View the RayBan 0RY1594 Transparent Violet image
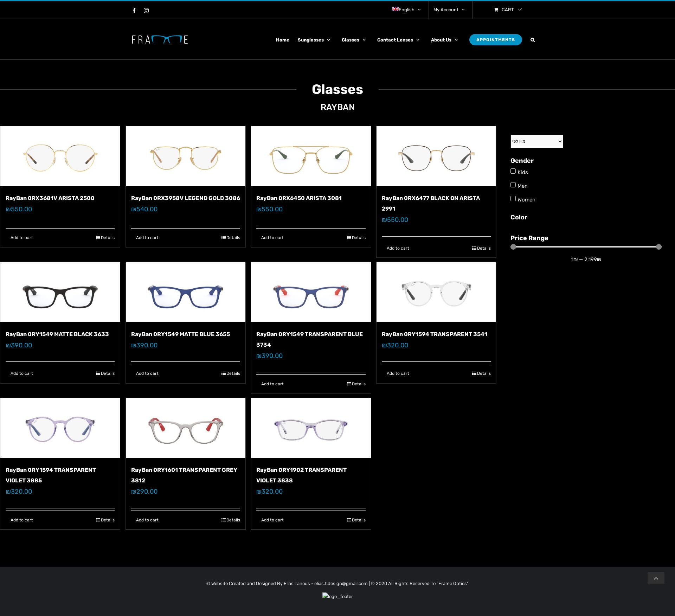 (x=60, y=428)
